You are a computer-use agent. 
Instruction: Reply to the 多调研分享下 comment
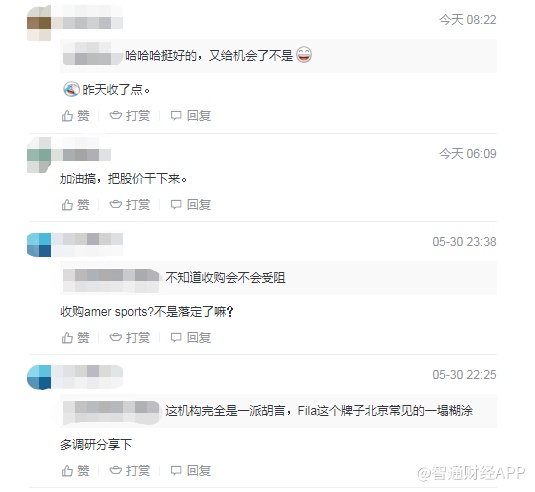(x=190, y=471)
